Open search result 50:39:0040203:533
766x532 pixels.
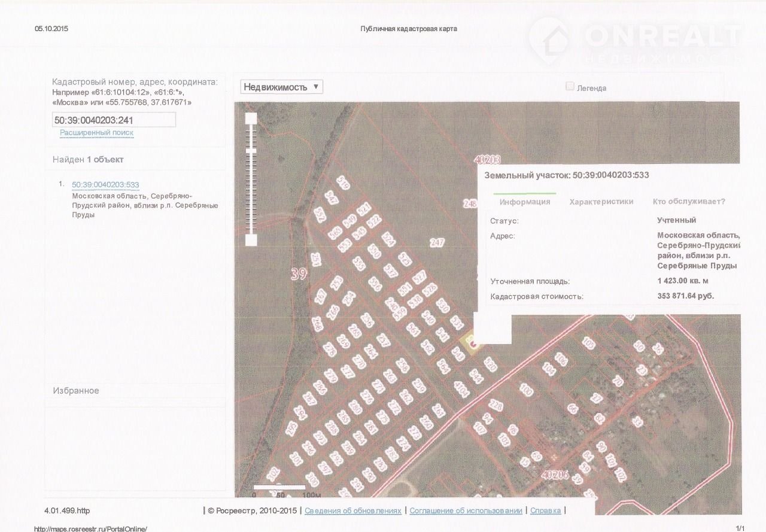point(105,184)
